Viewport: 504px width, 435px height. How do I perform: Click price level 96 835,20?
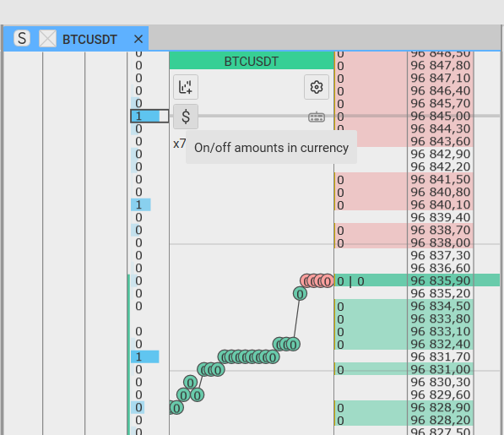tap(441, 294)
